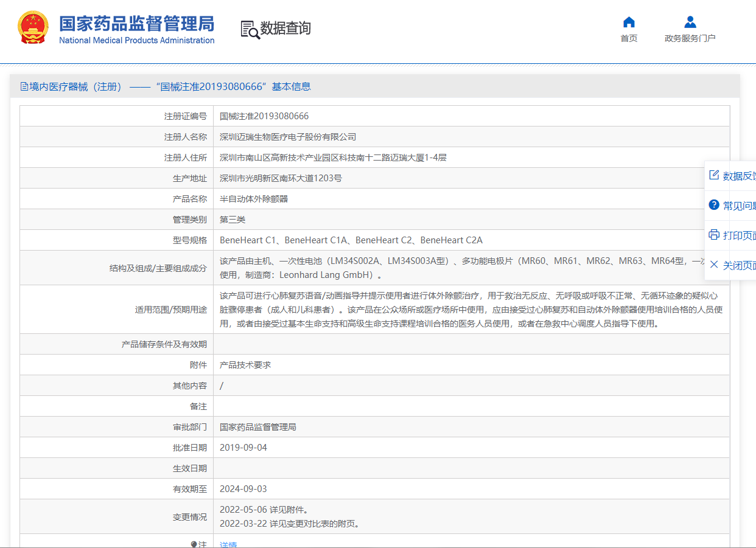This screenshot has height=548, width=756.
Task: Click the National Medical Products Administration subtitle
Action: [137, 40]
